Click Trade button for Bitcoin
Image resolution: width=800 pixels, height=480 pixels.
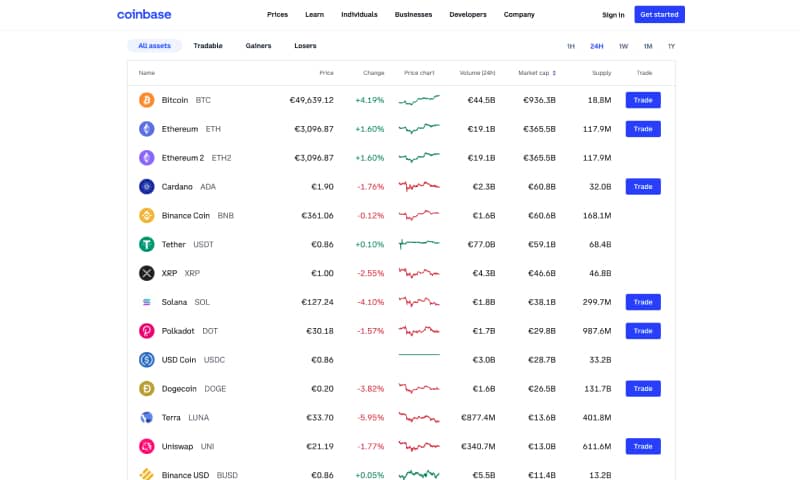click(643, 100)
